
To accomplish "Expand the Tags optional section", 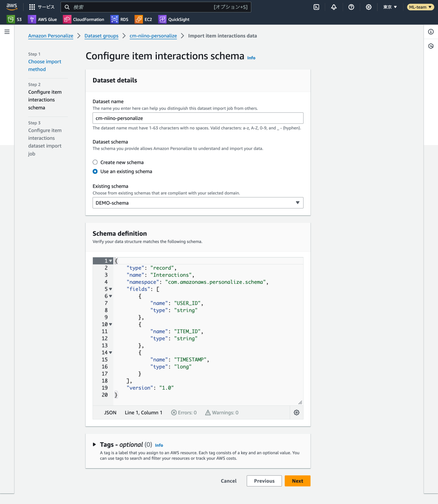I will (94, 444).
